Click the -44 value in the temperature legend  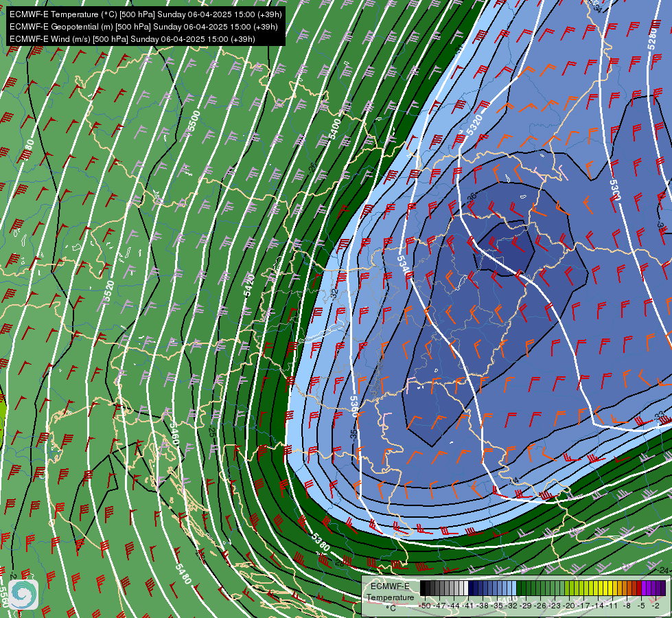point(454,606)
